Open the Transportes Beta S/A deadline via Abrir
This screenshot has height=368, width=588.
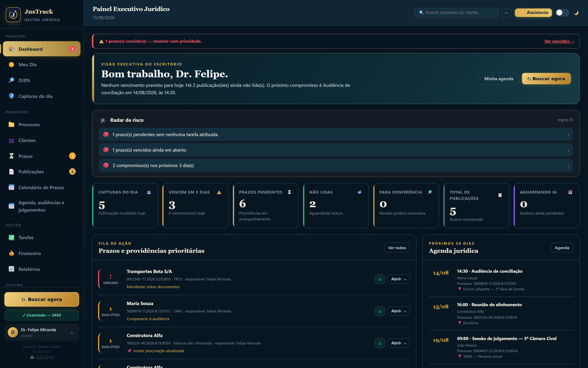(x=399, y=279)
